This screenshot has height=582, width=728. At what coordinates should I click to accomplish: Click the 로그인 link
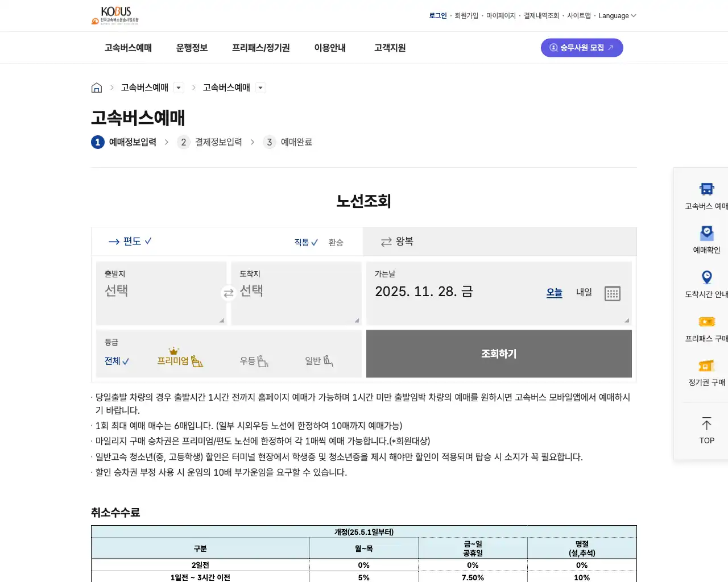(438, 15)
